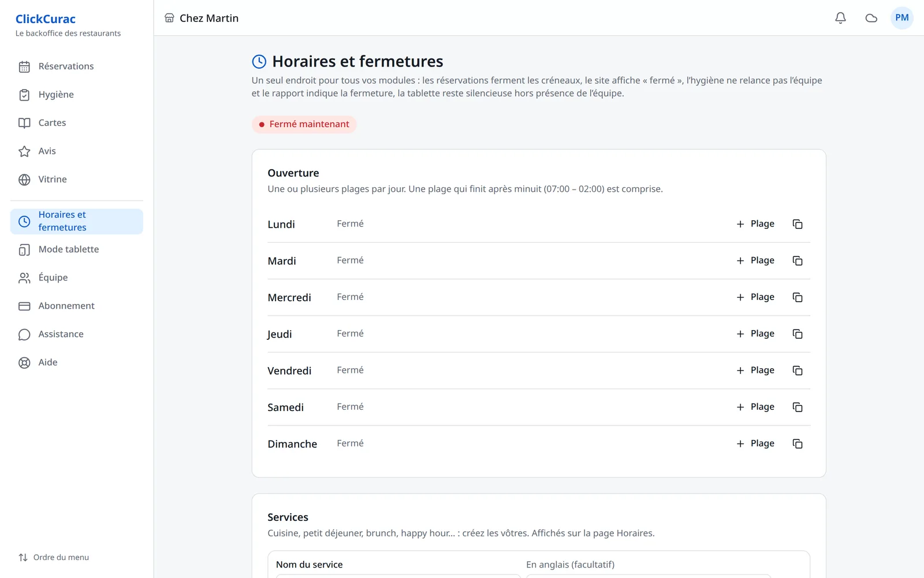Screen dimensions: 924x578
Task: Add a Plage for Mardi
Action: [x=755, y=261]
